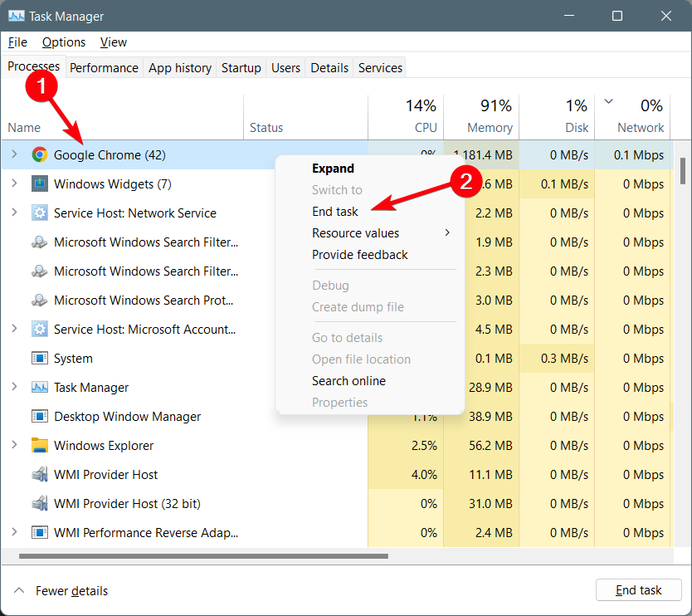Switch to the App history tab
The width and height of the screenshot is (692, 616).
point(180,67)
